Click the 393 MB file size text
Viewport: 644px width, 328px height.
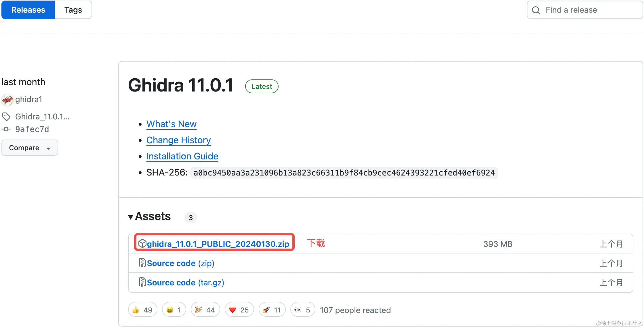(498, 244)
